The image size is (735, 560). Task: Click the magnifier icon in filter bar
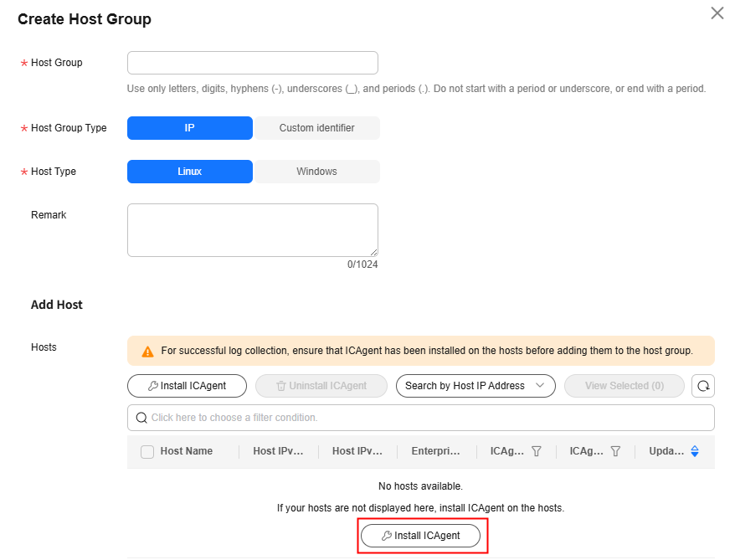[141, 418]
